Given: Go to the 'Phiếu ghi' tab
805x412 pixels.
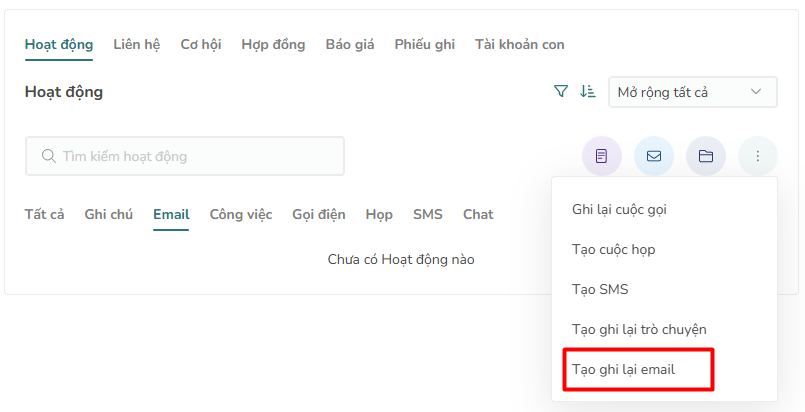Looking at the screenshot, I should pyautogui.click(x=425, y=45).
